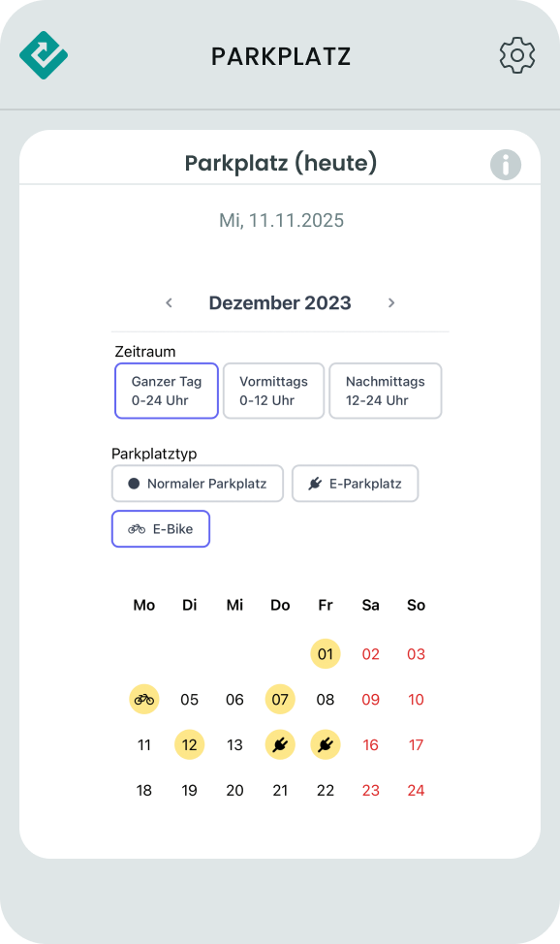Choose the E-Bike parking type filter
This screenshot has height=944, width=560.
(161, 528)
